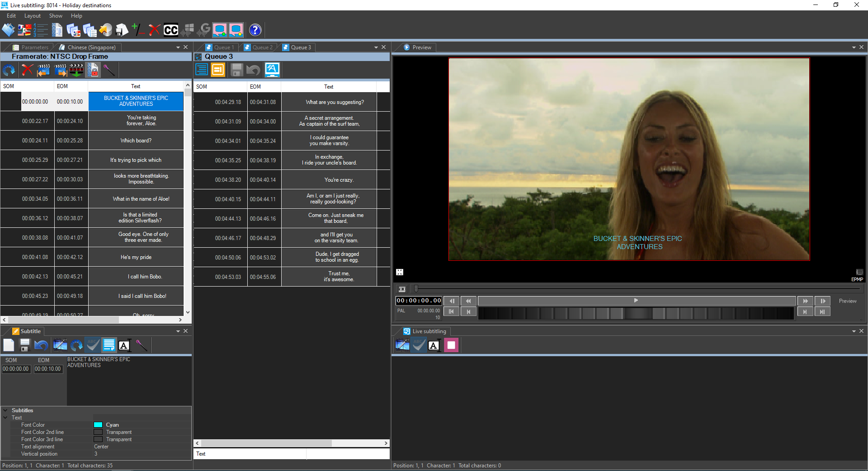The width and height of the screenshot is (868, 471).
Task: Click the spell check (ABC) icon
Action: (x=93, y=345)
